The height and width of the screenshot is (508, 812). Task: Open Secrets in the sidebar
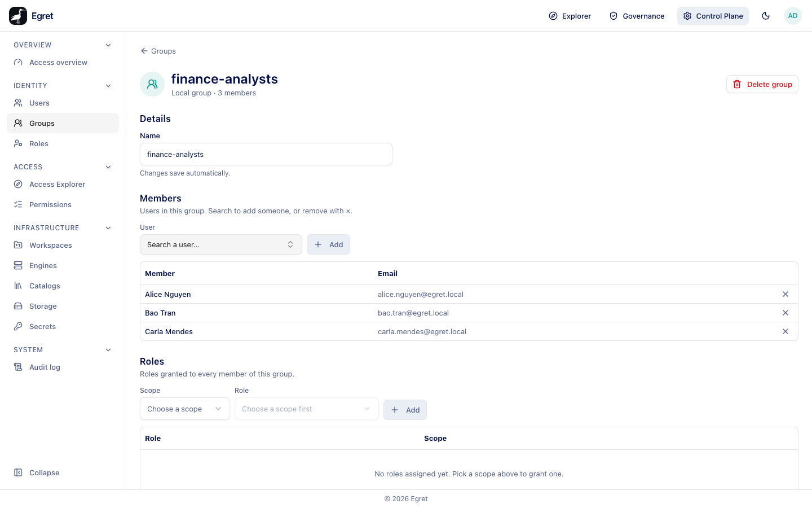pos(63,327)
